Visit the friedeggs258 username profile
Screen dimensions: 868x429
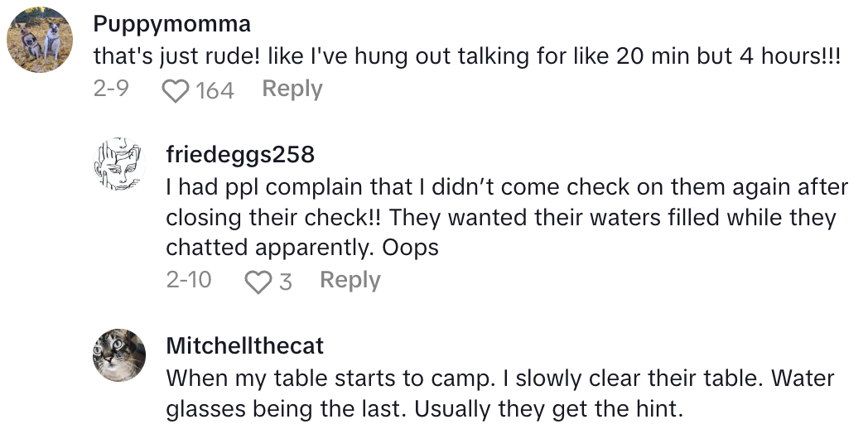click(x=240, y=154)
